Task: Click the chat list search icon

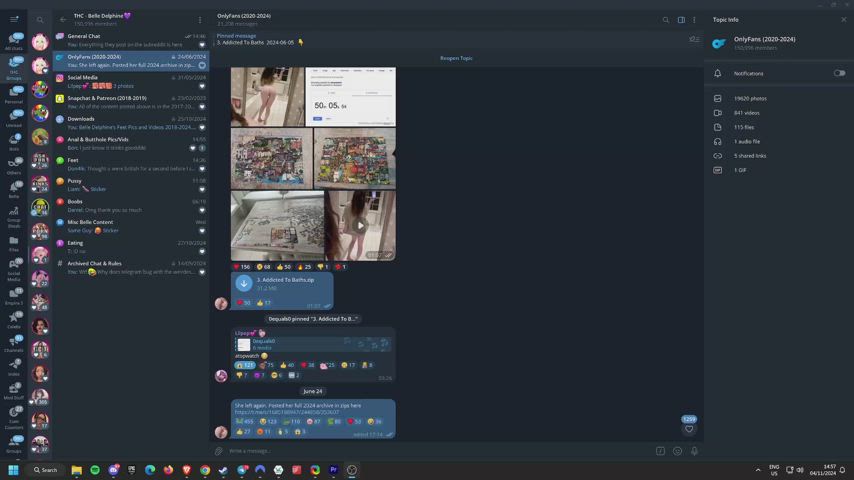Action: pos(40,20)
